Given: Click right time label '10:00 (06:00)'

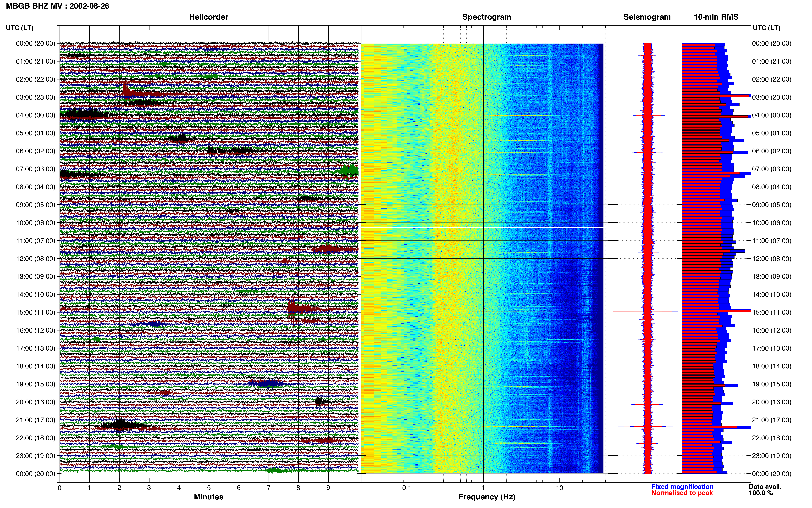Looking at the screenshot, I should click(772, 223).
